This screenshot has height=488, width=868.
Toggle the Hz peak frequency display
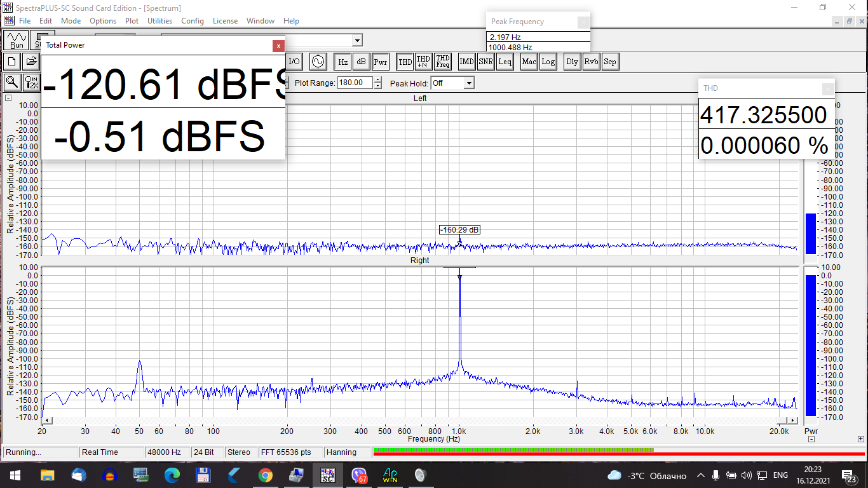click(x=342, y=62)
